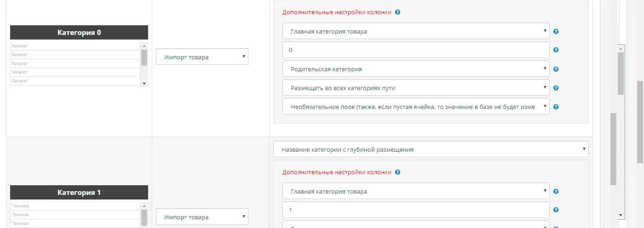Click scroll up arrow in Категория 0 preview list
Screen dimensions: 644x228
(144, 46)
